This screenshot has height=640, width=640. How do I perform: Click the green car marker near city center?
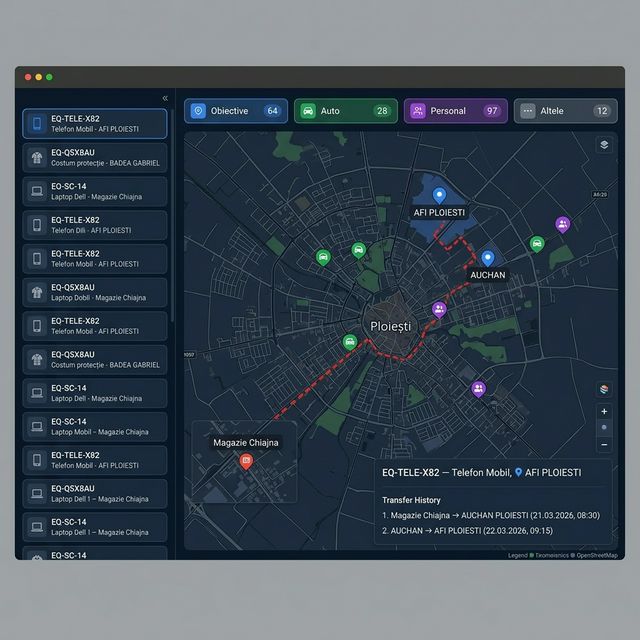tap(350, 341)
